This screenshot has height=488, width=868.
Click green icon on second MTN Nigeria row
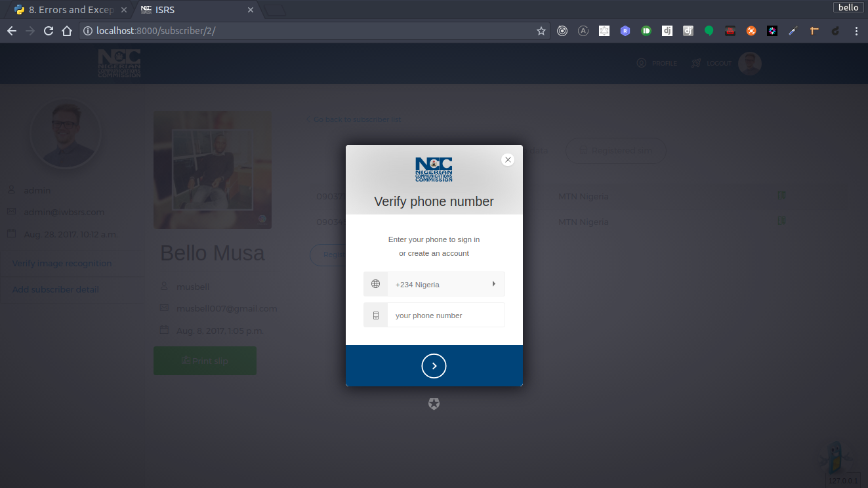coord(782,221)
